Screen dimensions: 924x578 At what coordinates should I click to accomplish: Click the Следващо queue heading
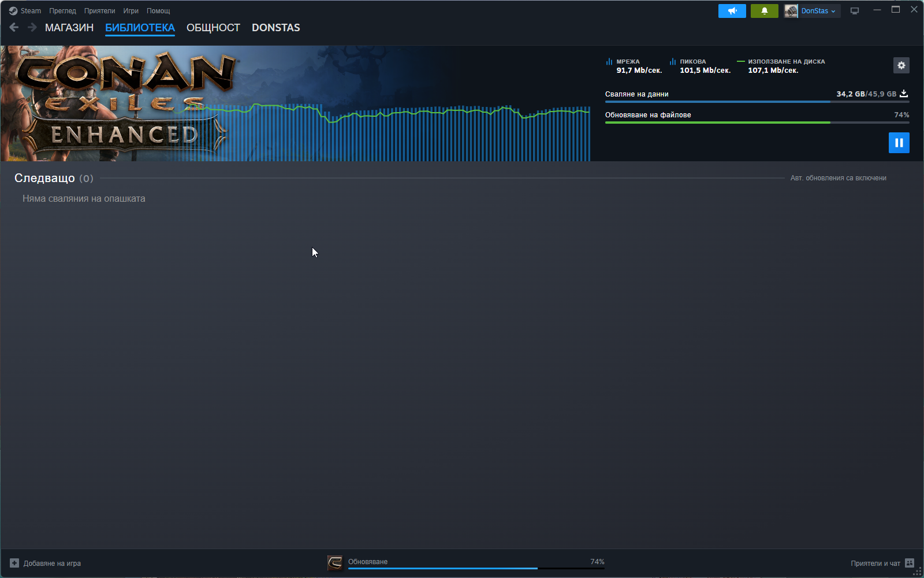pos(54,178)
